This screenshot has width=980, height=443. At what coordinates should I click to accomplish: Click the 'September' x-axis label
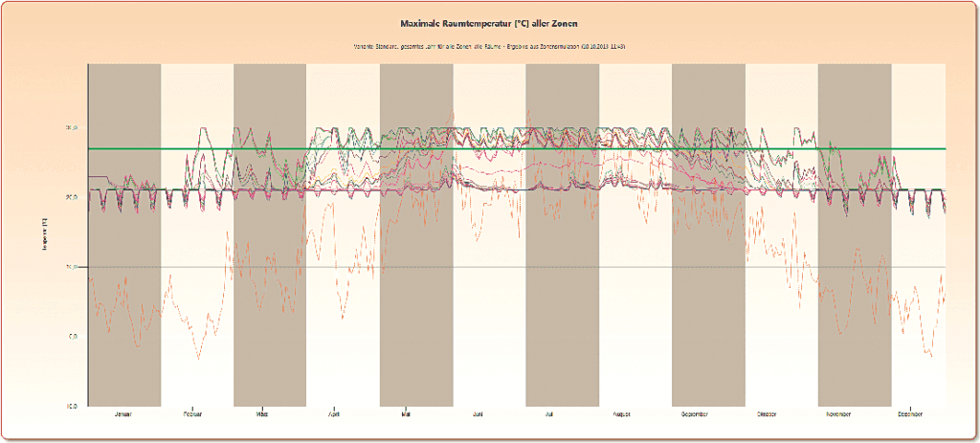(x=695, y=415)
